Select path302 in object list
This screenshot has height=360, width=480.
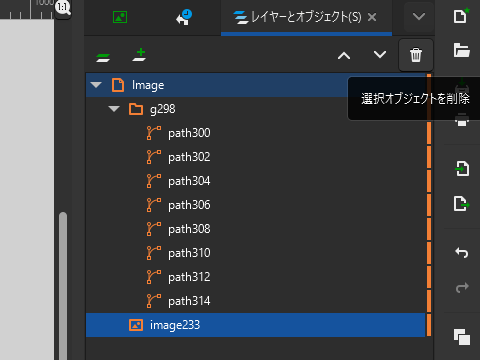pyautogui.click(x=256, y=157)
